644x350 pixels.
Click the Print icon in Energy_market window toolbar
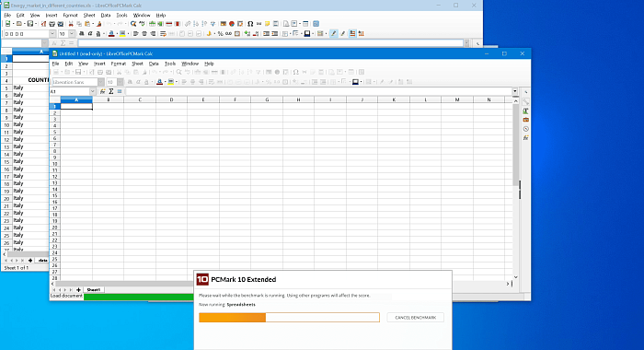[52, 23]
